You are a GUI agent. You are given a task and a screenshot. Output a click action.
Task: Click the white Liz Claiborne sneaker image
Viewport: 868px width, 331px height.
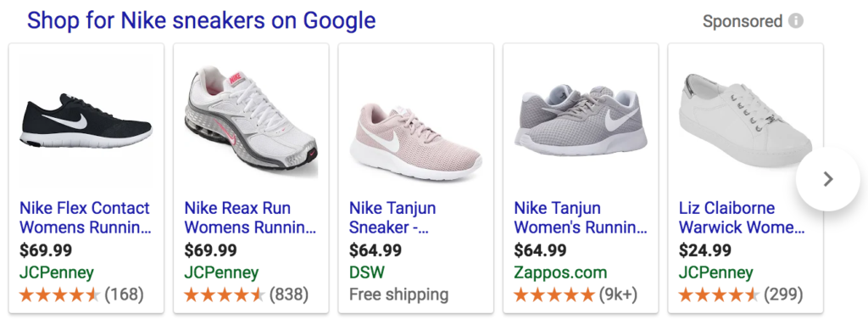(x=746, y=121)
